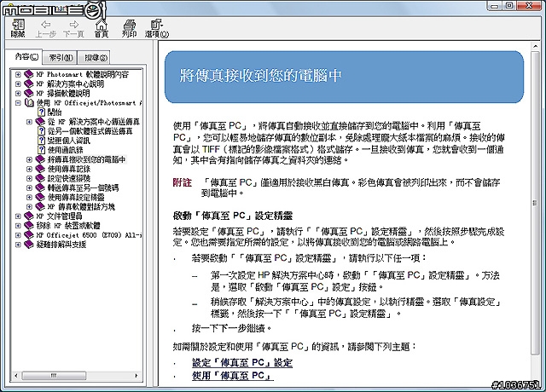The width and height of the screenshot is (546, 392).
Task: Click page icon beside 從另一個軟體程式傳送傳真
Action: click(41, 130)
